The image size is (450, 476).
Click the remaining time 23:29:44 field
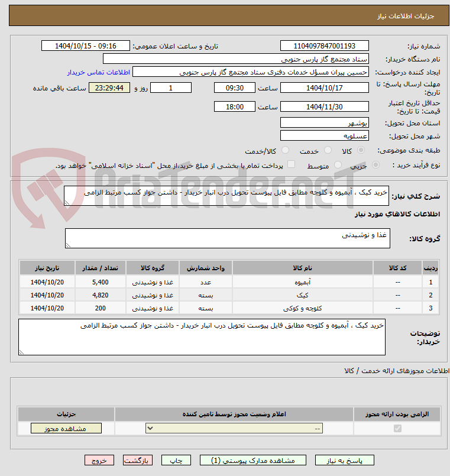tap(109, 88)
